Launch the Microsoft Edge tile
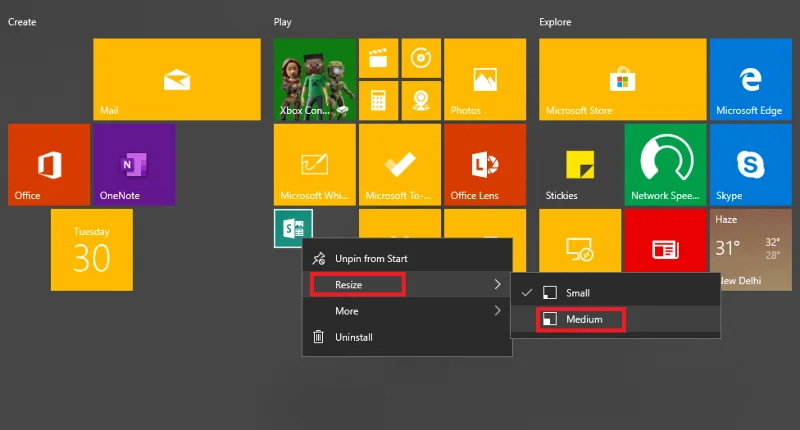800x430 pixels. click(751, 80)
